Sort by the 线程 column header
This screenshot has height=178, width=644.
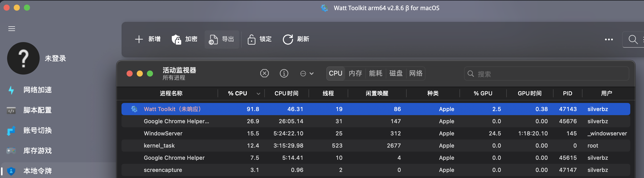[328, 94]
